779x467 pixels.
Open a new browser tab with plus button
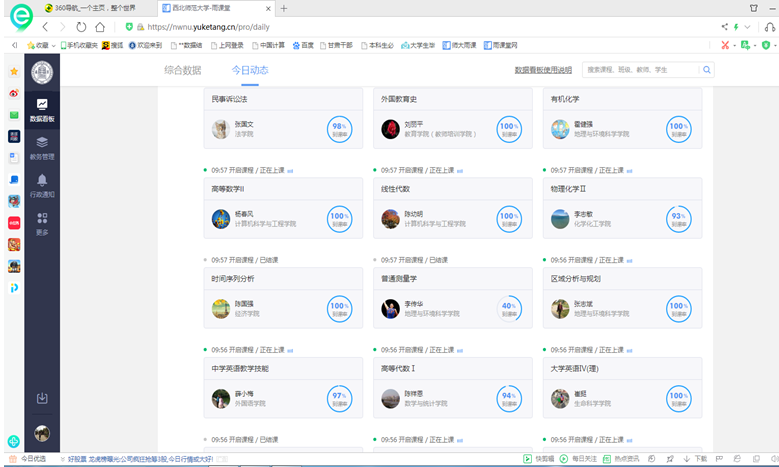pyautogui.click(x=284, y=8)
